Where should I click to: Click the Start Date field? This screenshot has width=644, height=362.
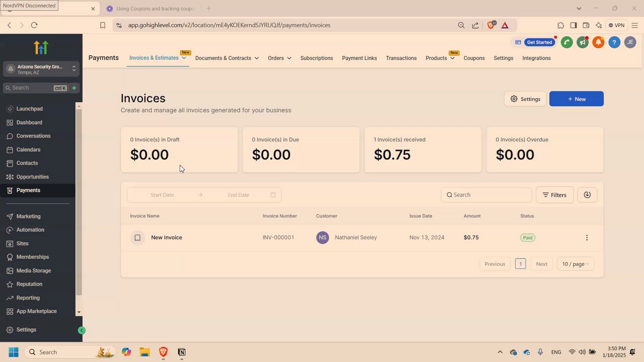click(162, 195)
